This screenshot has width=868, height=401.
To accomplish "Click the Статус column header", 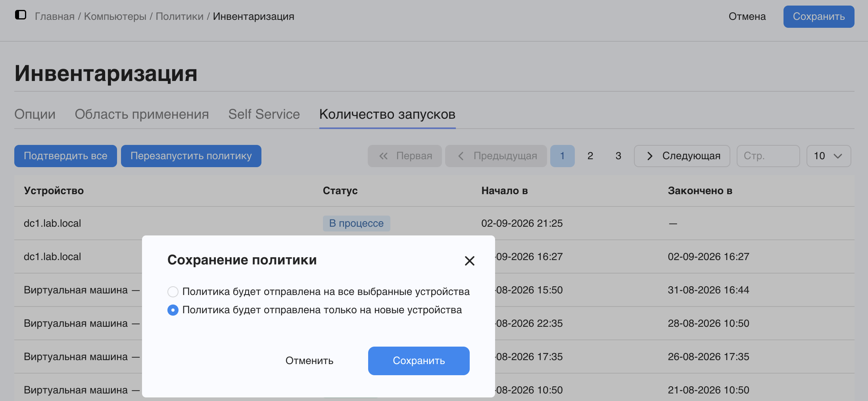I will pyautogui.click(x=340, y=191).
